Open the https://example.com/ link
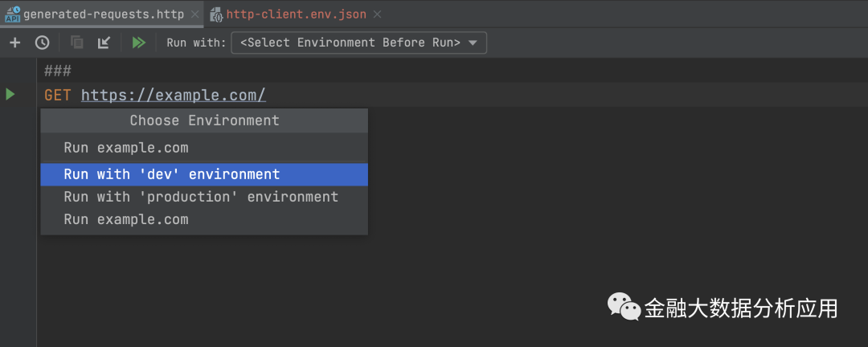 coord(173,95)
